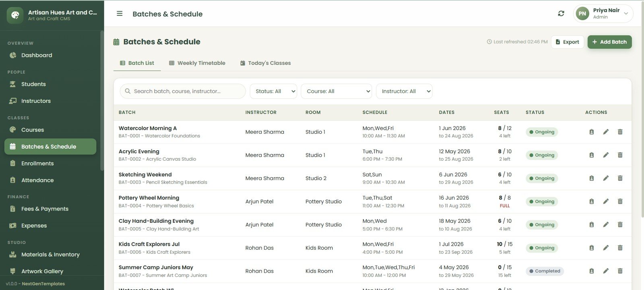Delete the Kids Craft Explorers Jul batch
Image resolution: width=644 pixels, height=290 pixels.
click(620, 248)
